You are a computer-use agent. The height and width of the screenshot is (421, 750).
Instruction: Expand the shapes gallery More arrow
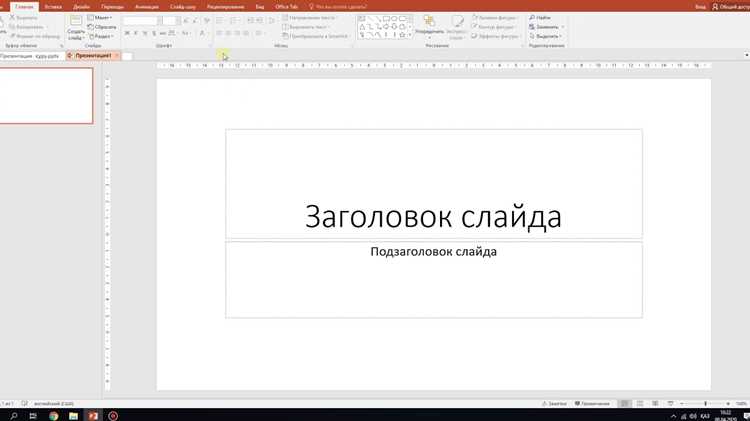pyautogui.click(x=410, y=36)
